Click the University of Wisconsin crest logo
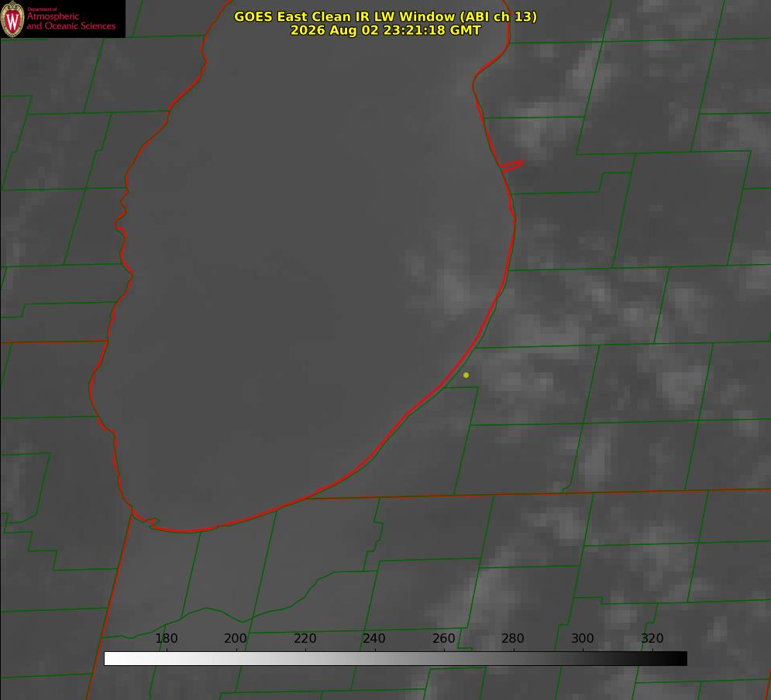The width and height of the screenshot is (771, 700). coord(12,19)
